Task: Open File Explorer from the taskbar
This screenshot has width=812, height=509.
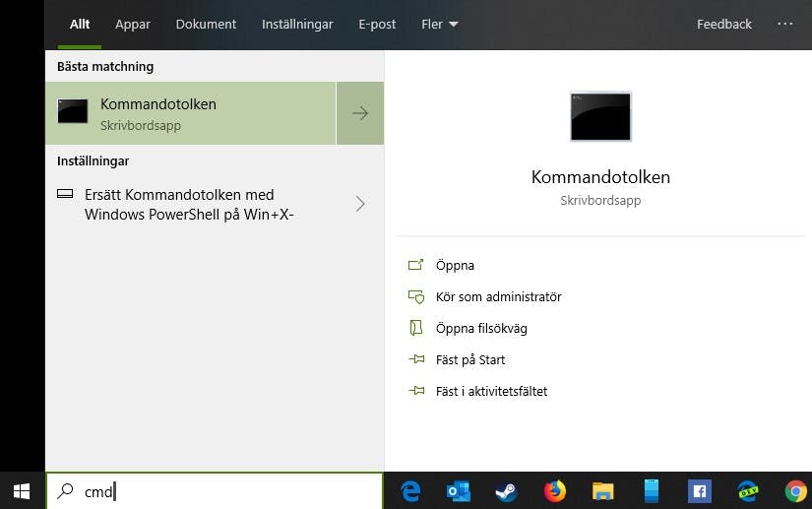Action: [x=603, y=491]
